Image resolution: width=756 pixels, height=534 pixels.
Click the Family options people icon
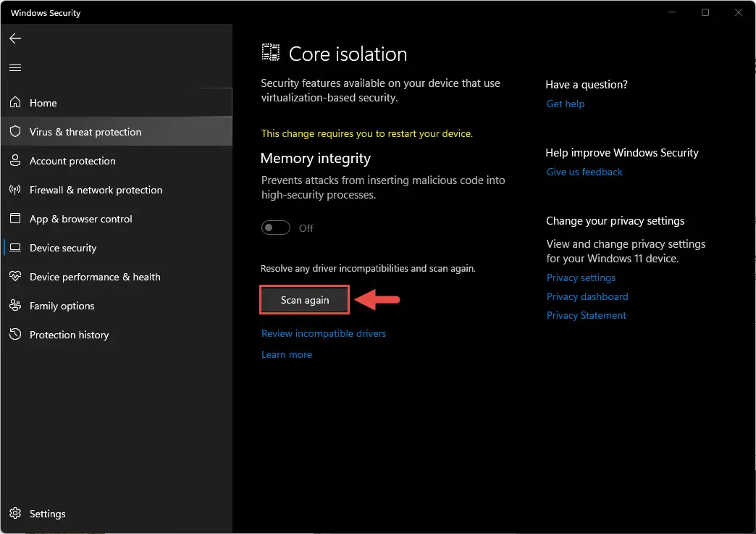coord(15,305)
